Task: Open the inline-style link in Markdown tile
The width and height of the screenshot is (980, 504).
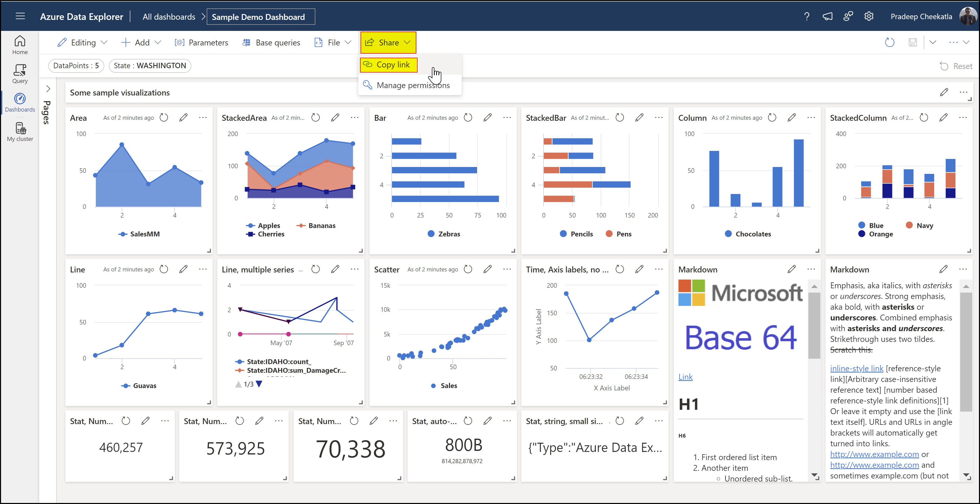Action: point(857,368)
